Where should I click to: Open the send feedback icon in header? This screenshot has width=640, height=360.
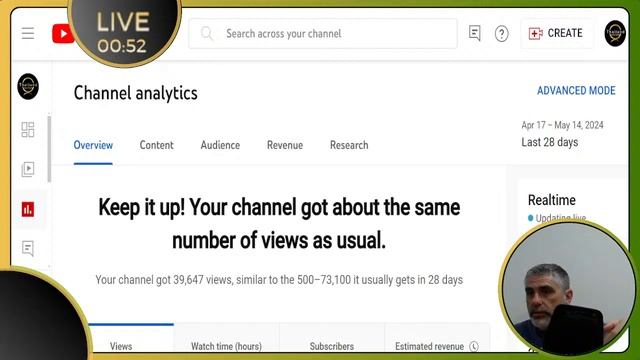click(x=474, y=33)
